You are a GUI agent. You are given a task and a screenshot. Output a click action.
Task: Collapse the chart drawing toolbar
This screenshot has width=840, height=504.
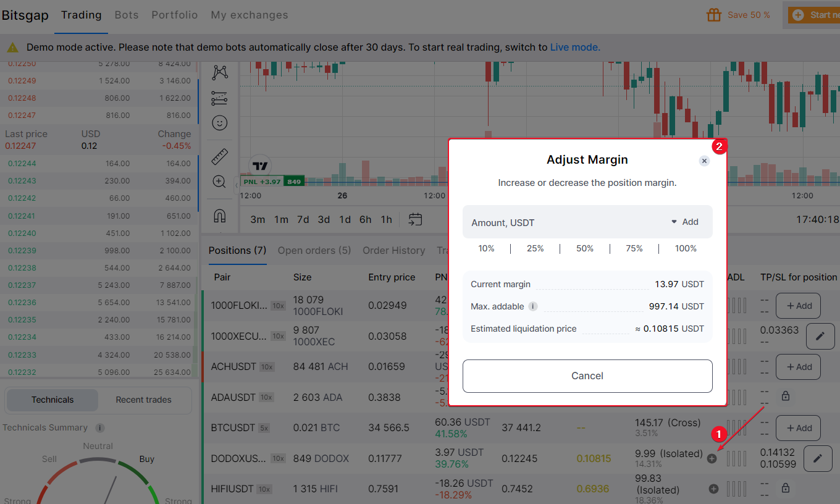point(237,185)
